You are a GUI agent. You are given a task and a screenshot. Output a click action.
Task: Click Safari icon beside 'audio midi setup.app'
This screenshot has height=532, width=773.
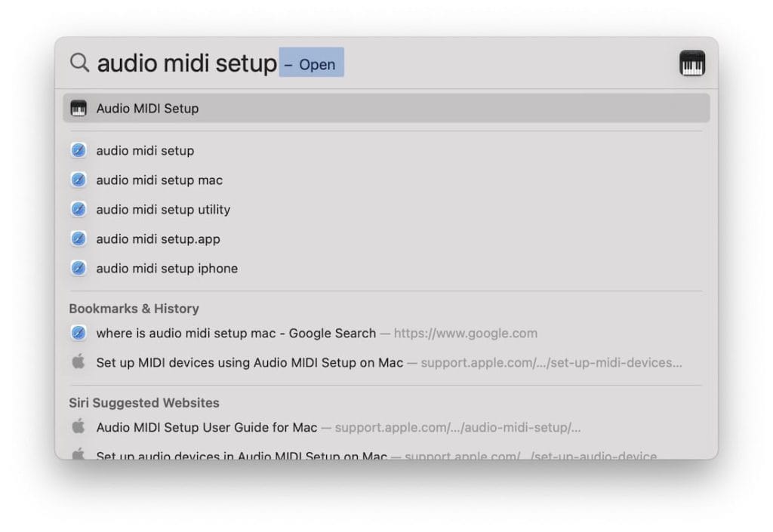79,239
